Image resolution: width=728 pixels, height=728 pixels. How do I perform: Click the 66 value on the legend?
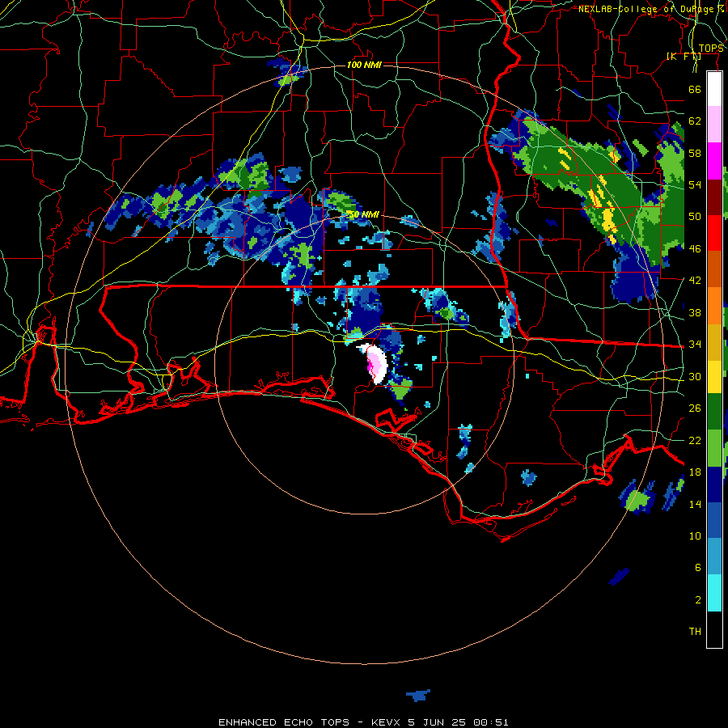click(695, 89)
